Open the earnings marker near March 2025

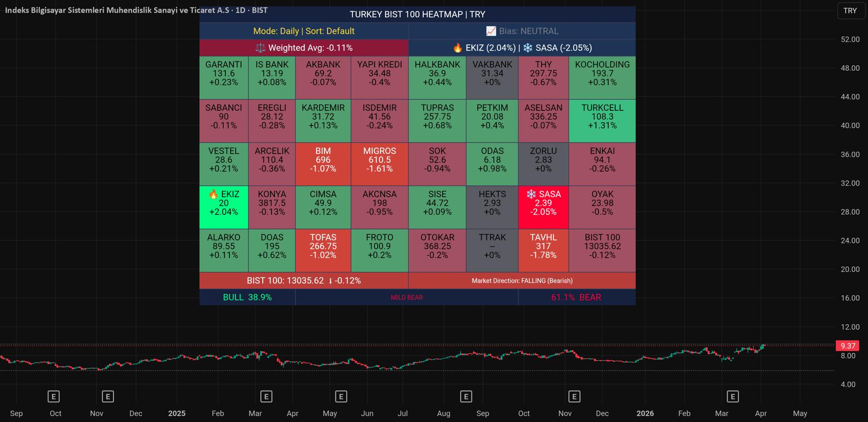pos(266,396)
